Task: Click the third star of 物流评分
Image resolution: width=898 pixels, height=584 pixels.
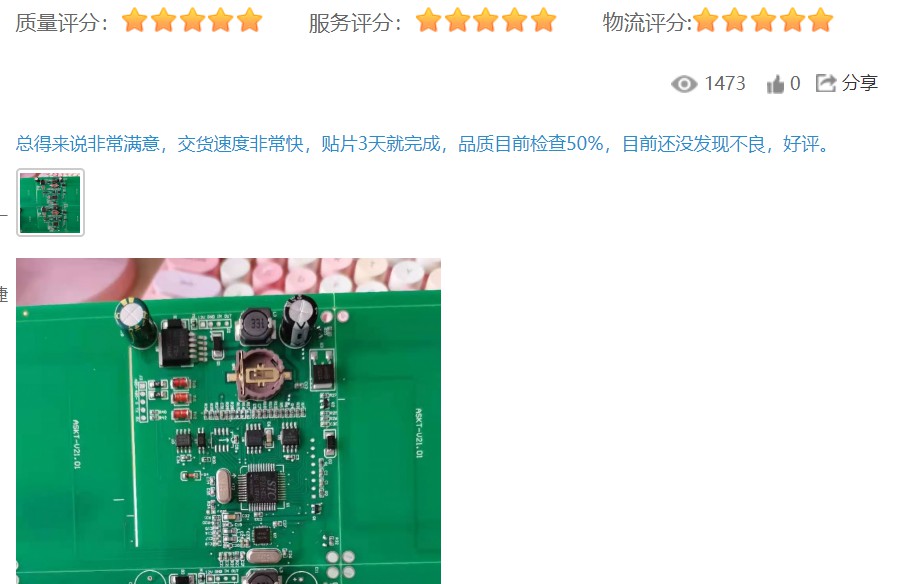Action: (x=764, y=20)
